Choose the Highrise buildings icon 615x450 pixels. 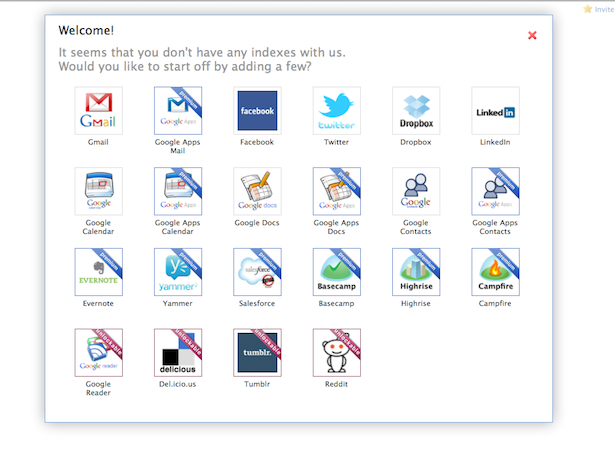(x=416, y=272)
